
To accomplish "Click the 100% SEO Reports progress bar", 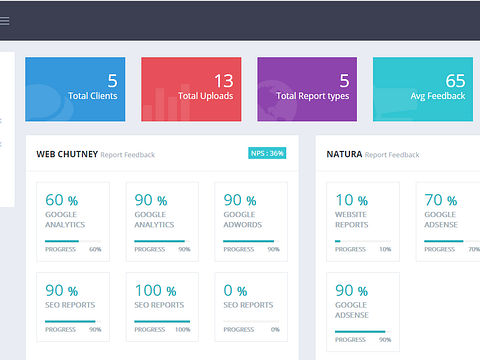I will point(162,321).
